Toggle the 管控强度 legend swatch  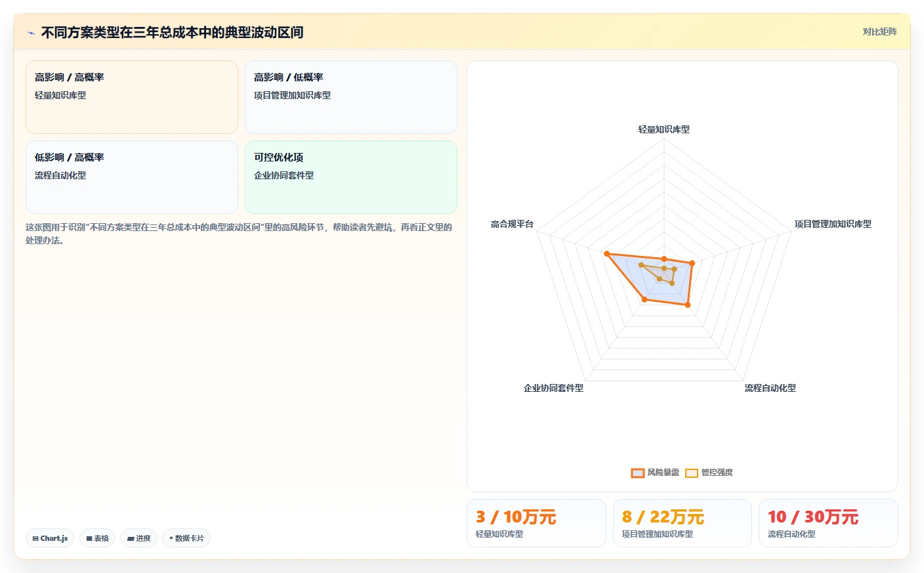692,473
